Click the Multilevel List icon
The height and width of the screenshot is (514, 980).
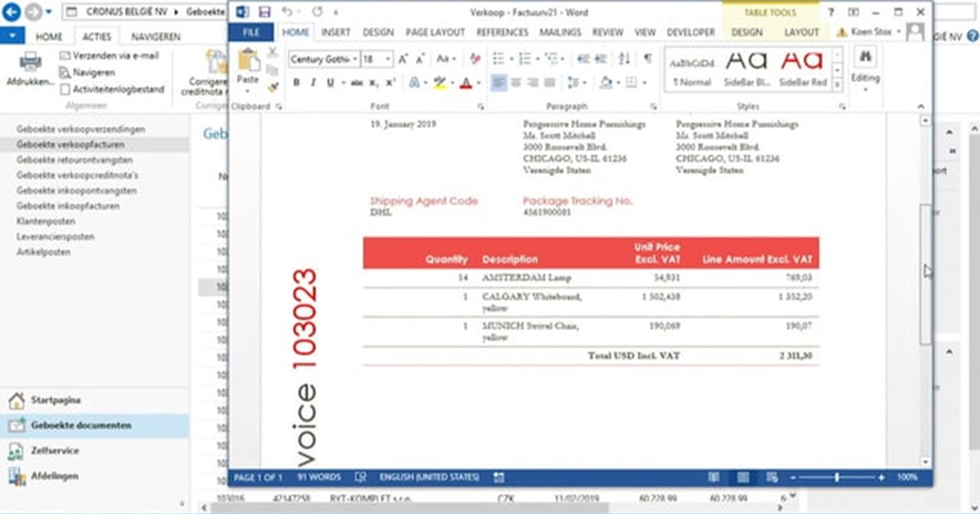pyautogui.click(x=551, y=59)
